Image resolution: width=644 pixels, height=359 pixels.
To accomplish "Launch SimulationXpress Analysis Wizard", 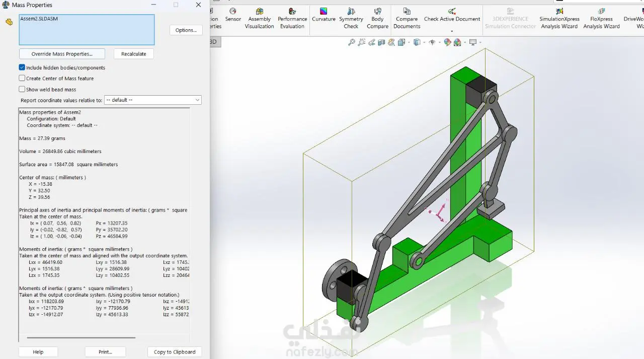I will (x=559, y=19).
